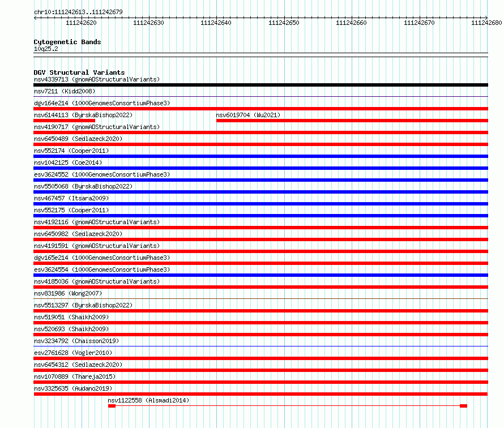Open nsv552174 (Cooper2011) label
The image size is (504, 428).
[x=71, y=151]
